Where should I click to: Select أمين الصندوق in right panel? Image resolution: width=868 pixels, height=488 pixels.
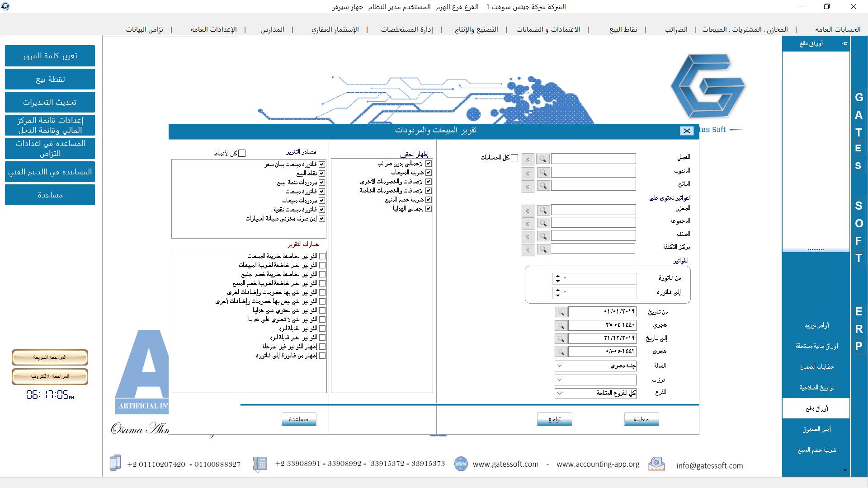coord(816,429)
